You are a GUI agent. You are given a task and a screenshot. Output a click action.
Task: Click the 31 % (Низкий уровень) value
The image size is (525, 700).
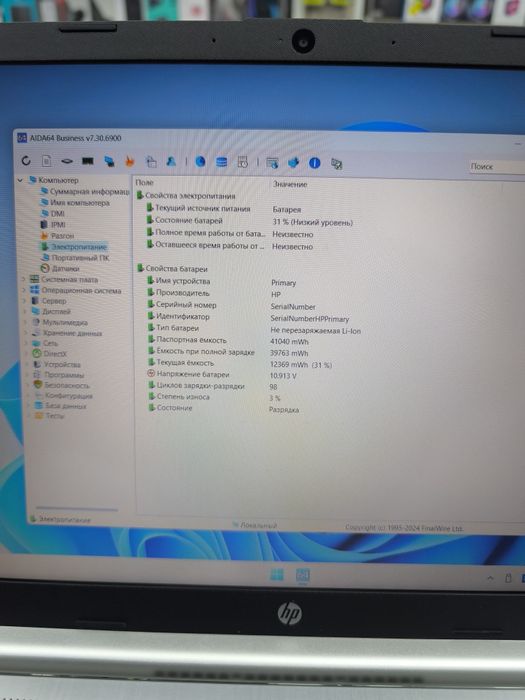312,222
